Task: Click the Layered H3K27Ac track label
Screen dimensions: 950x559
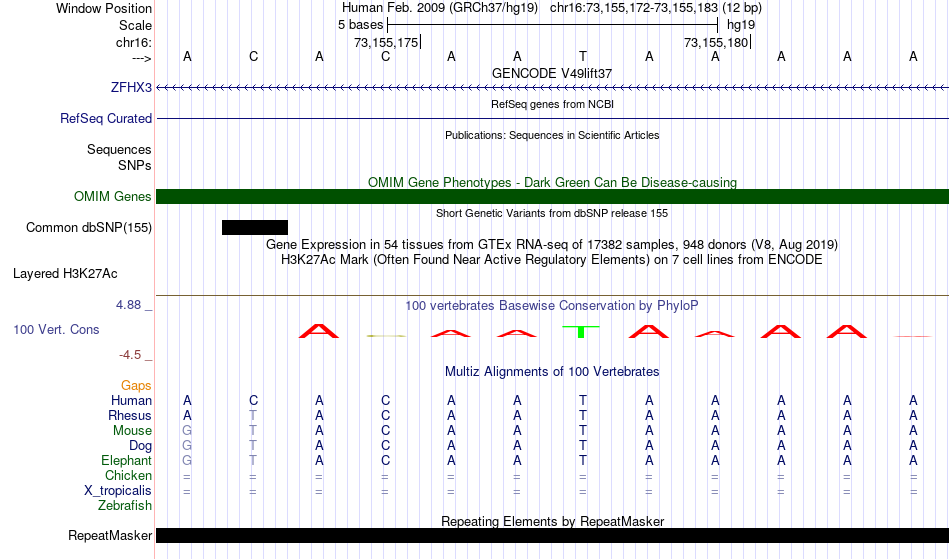Action: point(65,274)
